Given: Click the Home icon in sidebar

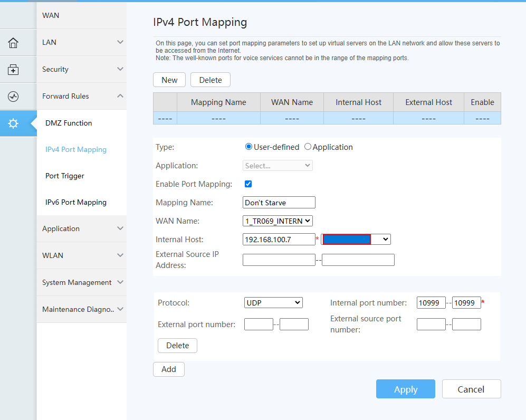Looking at the screenshot, I should 13,43.
